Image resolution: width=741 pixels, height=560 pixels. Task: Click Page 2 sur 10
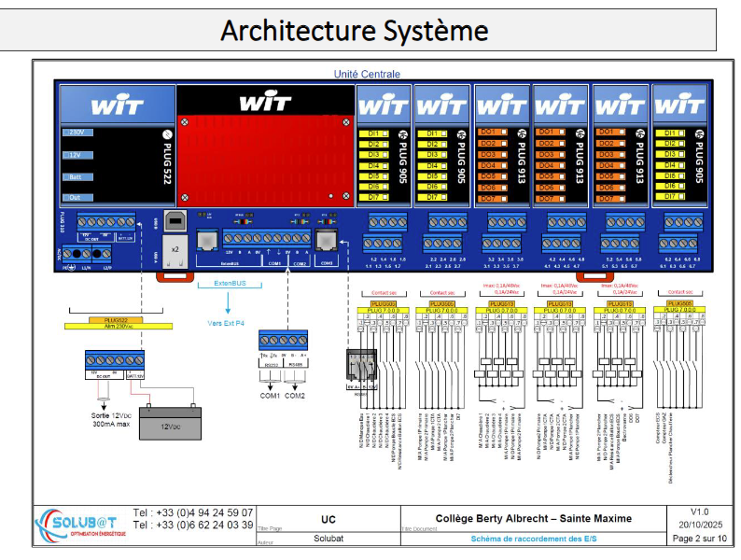(x=700, y=539)
